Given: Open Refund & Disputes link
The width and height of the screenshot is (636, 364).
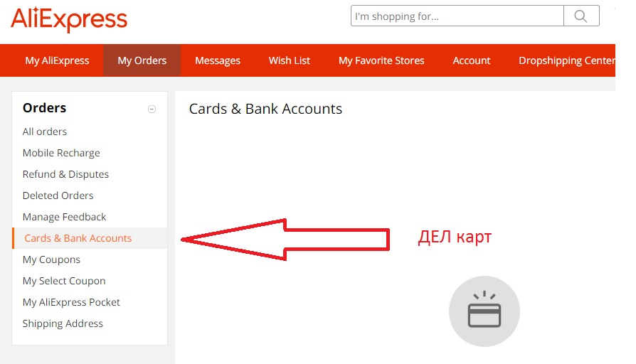Looking at the screenshot, I should pos(65,174).
